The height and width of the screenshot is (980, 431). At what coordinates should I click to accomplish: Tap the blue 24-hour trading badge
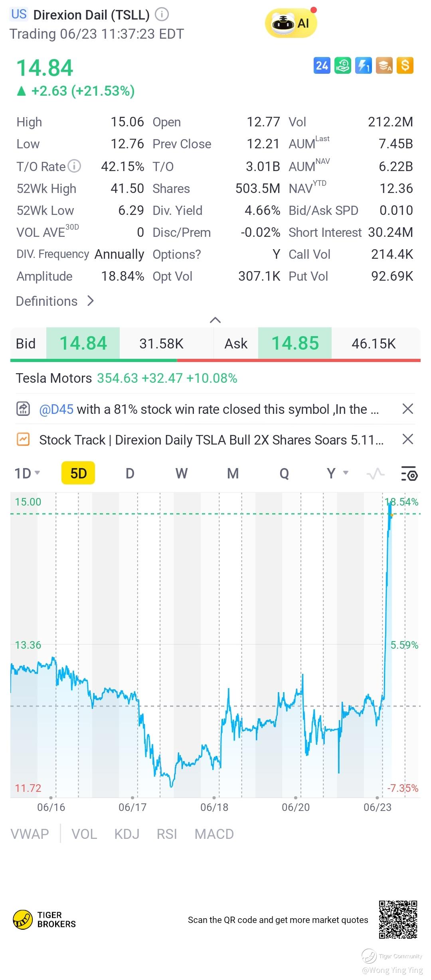pyautogui.click(x=322, y=66)
